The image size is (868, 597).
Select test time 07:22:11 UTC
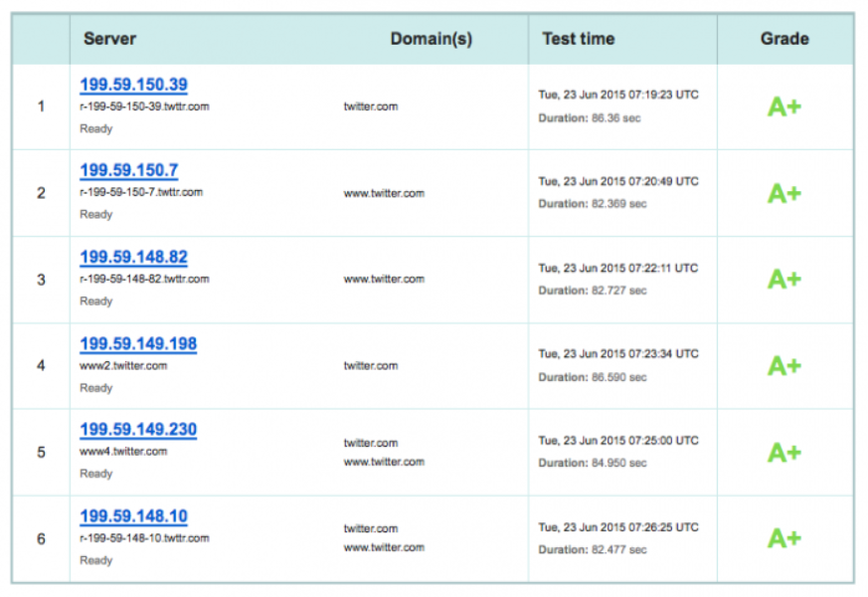tap(618, 268)
